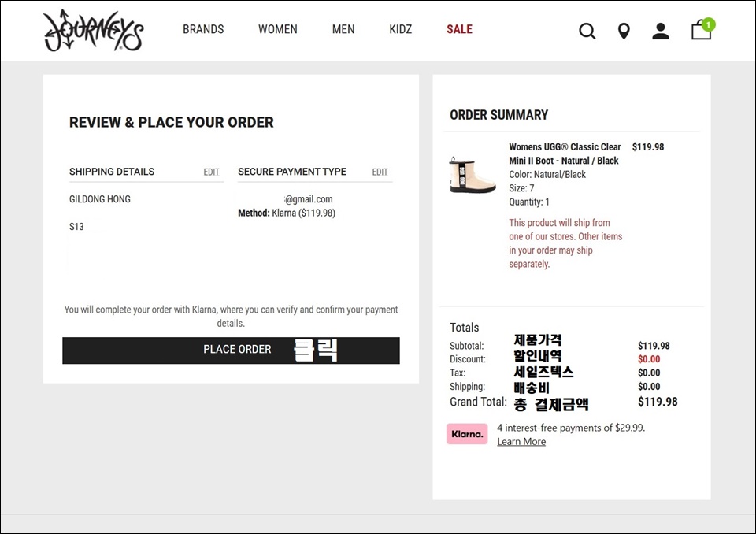The height and width of the screenshot is (534, 756).
Task: Open the shopping cart icon
Action: (x=699, y=32)
